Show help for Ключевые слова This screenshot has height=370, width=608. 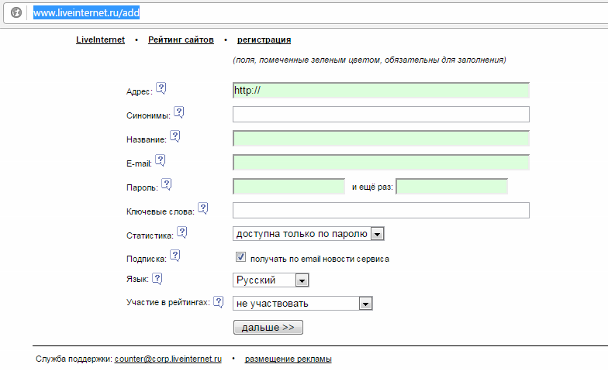click(x=203, y=208)
